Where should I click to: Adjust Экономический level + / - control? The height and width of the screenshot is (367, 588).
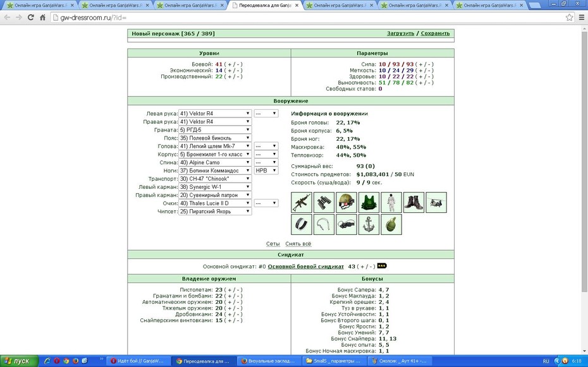point(233,70)
